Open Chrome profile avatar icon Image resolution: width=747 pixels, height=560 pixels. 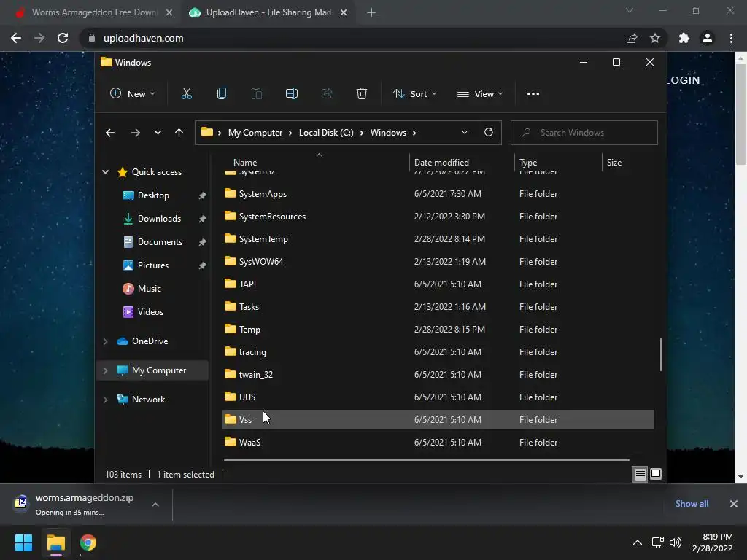pos(708,38)
